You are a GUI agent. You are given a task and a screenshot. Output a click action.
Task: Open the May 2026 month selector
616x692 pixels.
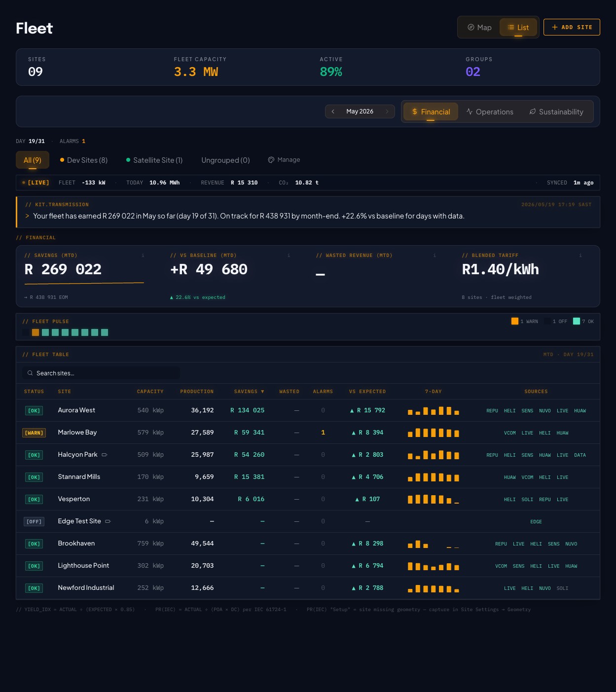click(x=360, y=111)
